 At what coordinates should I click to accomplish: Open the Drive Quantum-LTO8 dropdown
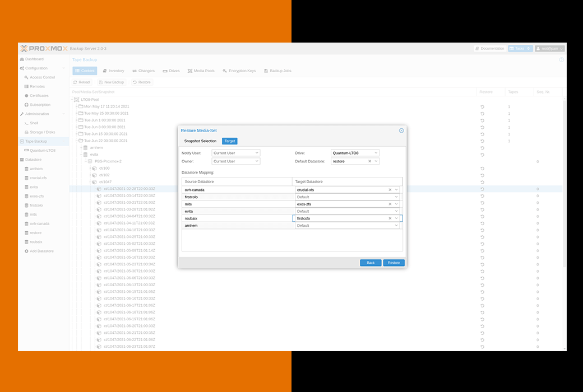coord(376,153)
